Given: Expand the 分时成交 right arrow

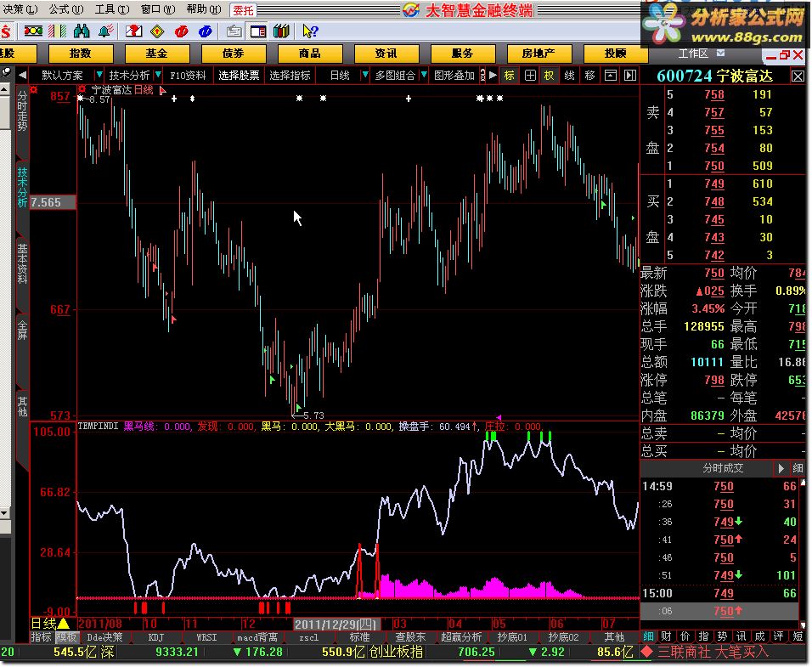Looking at the screenshot, I should pyautogui.click(x=781, y=468).
